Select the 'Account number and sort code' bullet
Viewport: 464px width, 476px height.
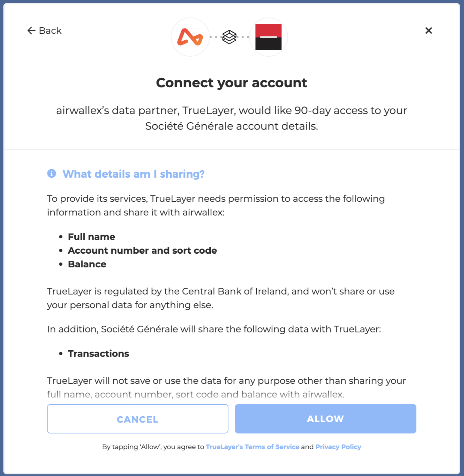[143, 251]
